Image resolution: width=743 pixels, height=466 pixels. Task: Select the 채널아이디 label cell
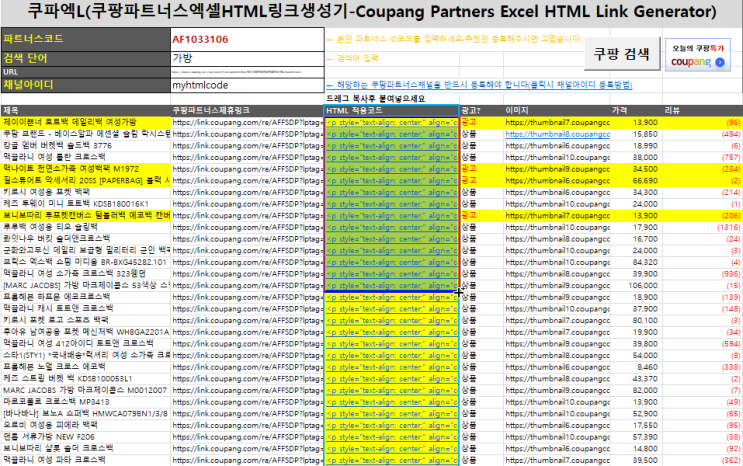pyautogui.click(x=86, y=85)
